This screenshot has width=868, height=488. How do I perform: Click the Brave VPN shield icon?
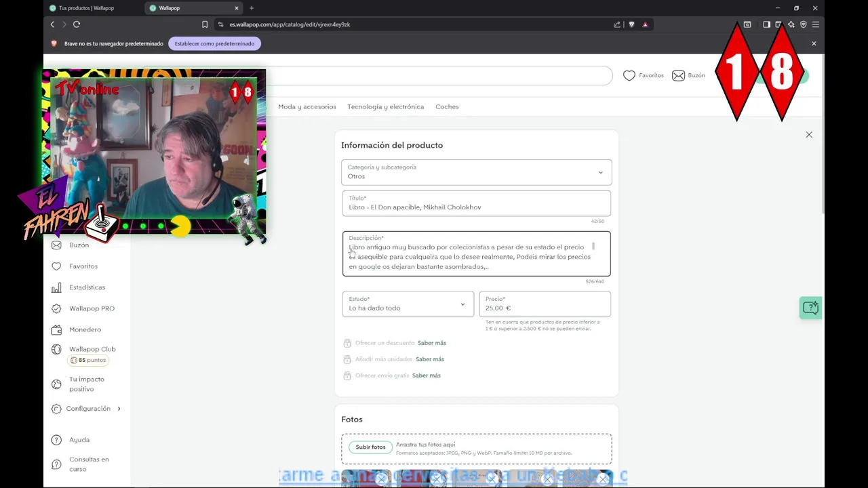pyautogui.click(x=803, y=24)
